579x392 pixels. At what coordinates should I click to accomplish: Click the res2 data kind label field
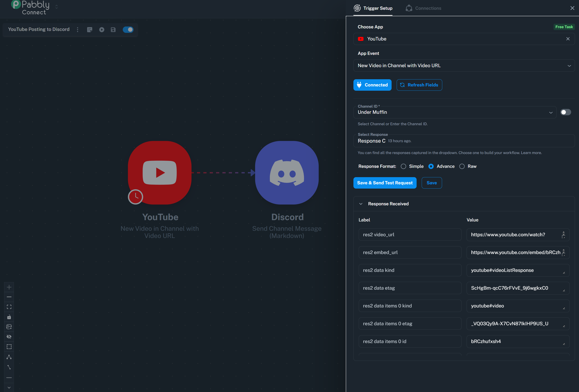(410, 270)
